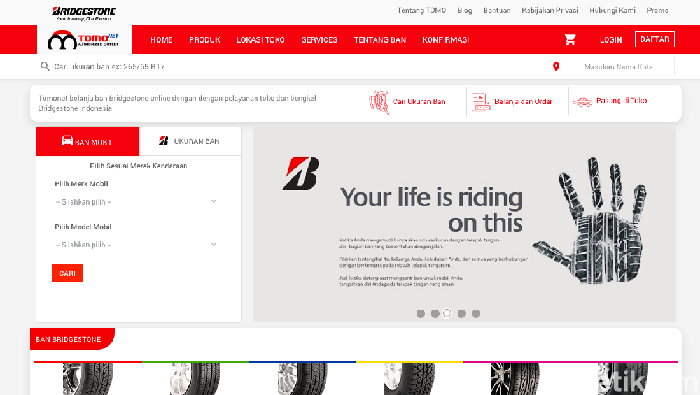This screenshot has width=700, height=395.
Task: Click the red location pin icon
Action: [x=556, y=67]
